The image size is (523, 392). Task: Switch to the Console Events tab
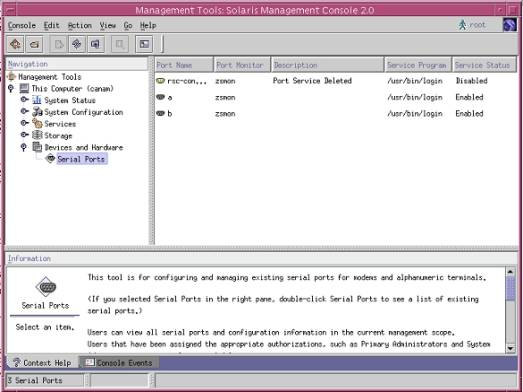(119, 363)
